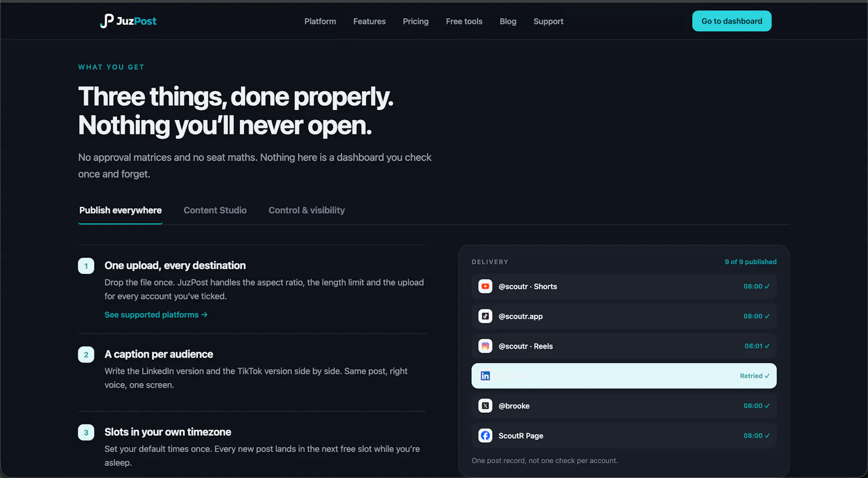This screenshot has height=478, width=868.
Task: Click 'One post record, not one check' caption
Action: 545,461
